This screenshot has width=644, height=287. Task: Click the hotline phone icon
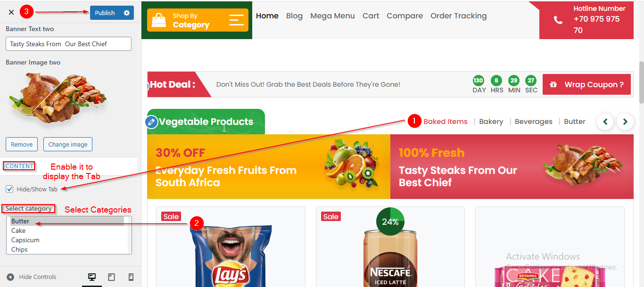click(x=558, y=20)
